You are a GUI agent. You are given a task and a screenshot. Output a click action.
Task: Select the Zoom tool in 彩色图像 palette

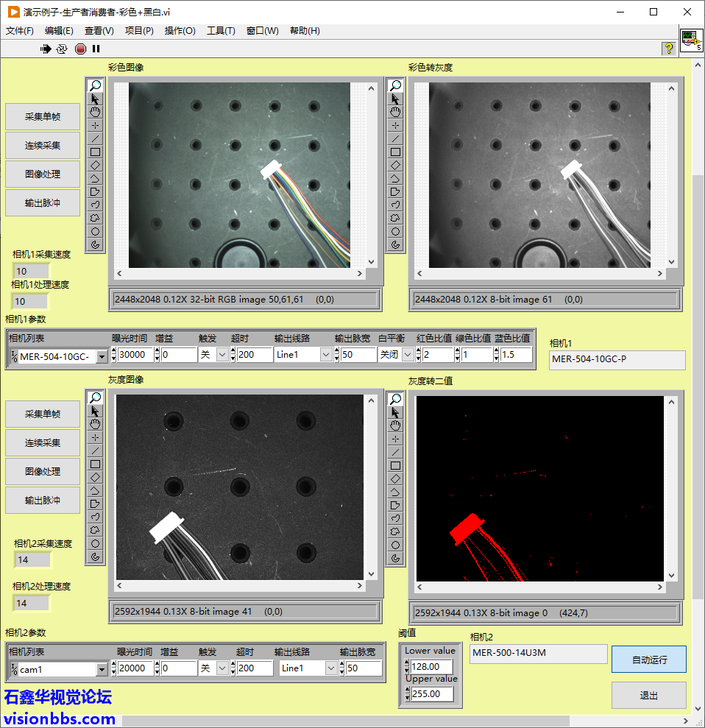pos(95,85)
